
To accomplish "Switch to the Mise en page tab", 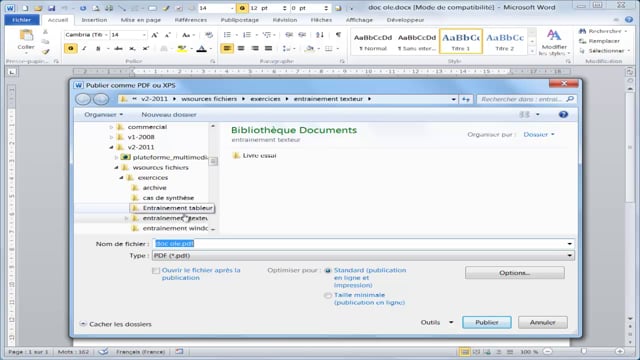I will (x=141, y=20).
